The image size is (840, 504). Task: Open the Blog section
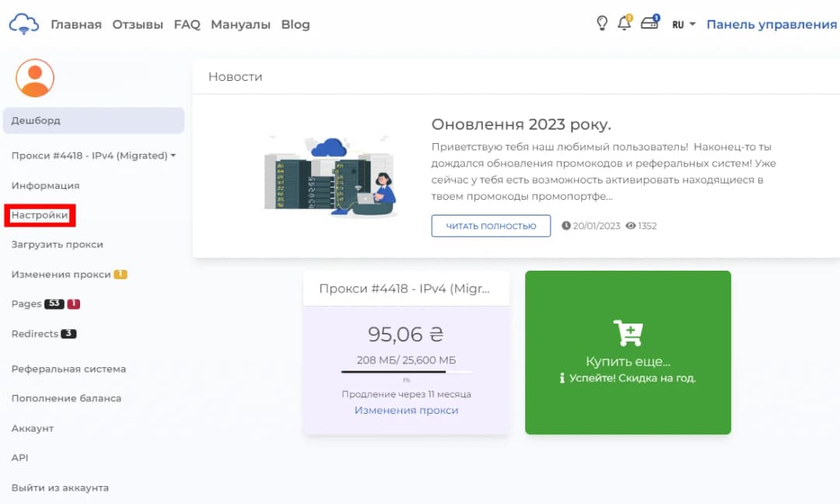coord(296,24)
